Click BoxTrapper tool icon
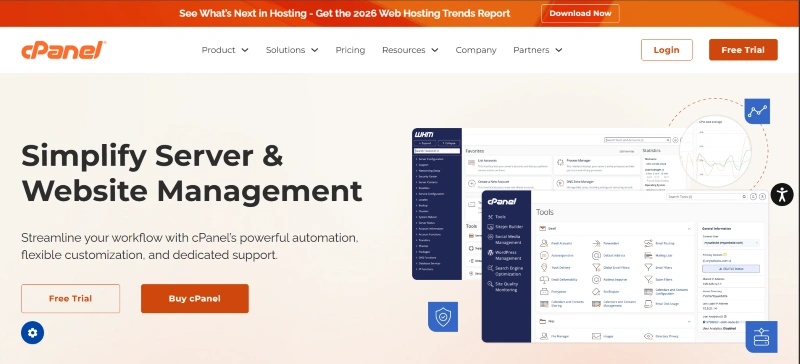This screenshot has height=364, width=800. click(596, 292)
